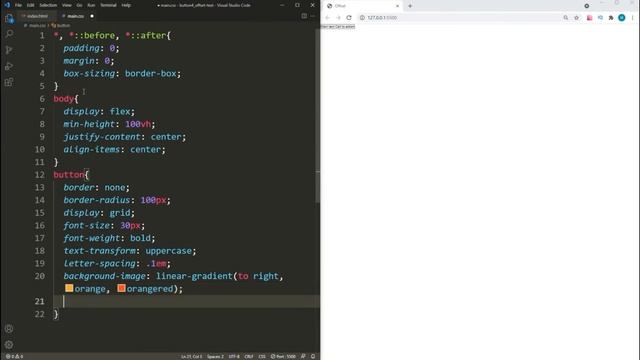The image size is (640, 360).
Task: Click the orangered color swatch
Action: tap(121, 288)
